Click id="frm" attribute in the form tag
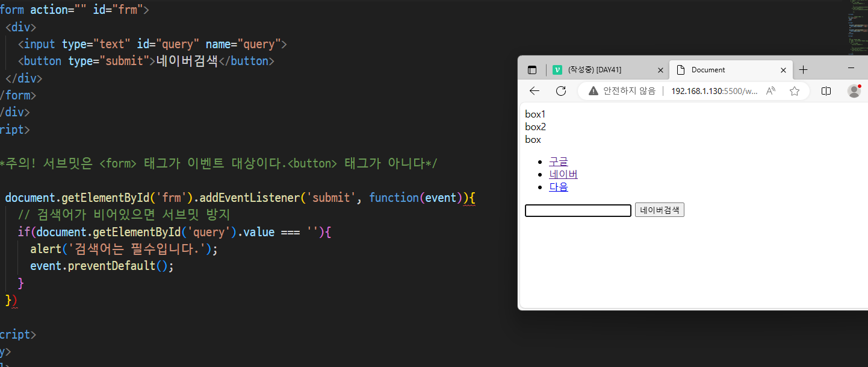The width and height of the screenshot is (868, 367). pyautogui.click(x=118, y=10)
